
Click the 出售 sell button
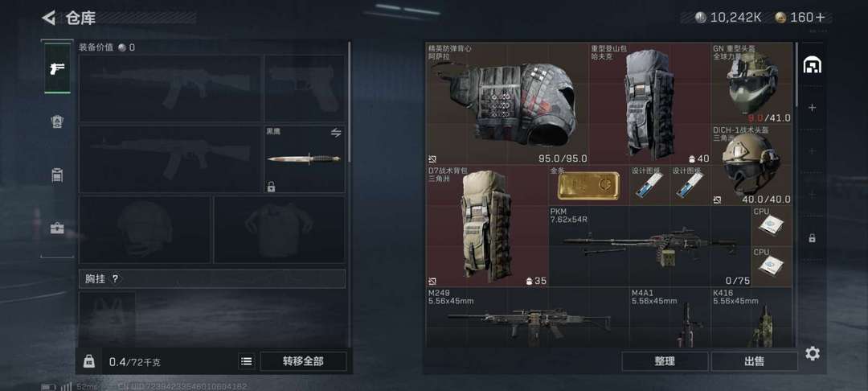755,361
